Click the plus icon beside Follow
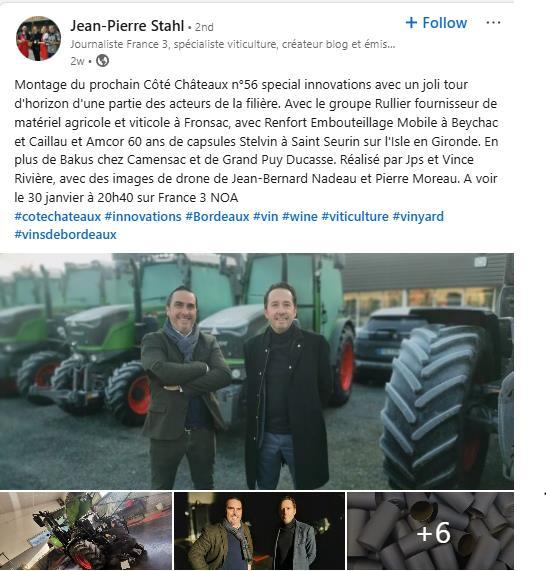 point(411,23)
